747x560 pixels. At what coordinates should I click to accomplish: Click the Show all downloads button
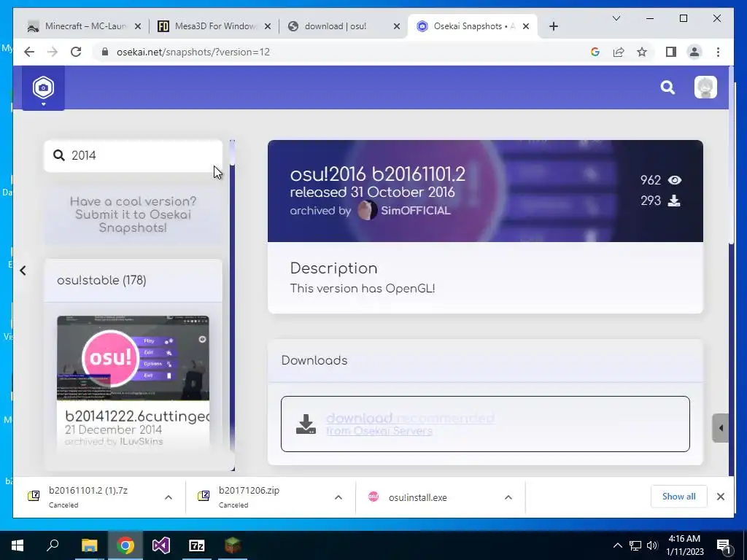678,496
